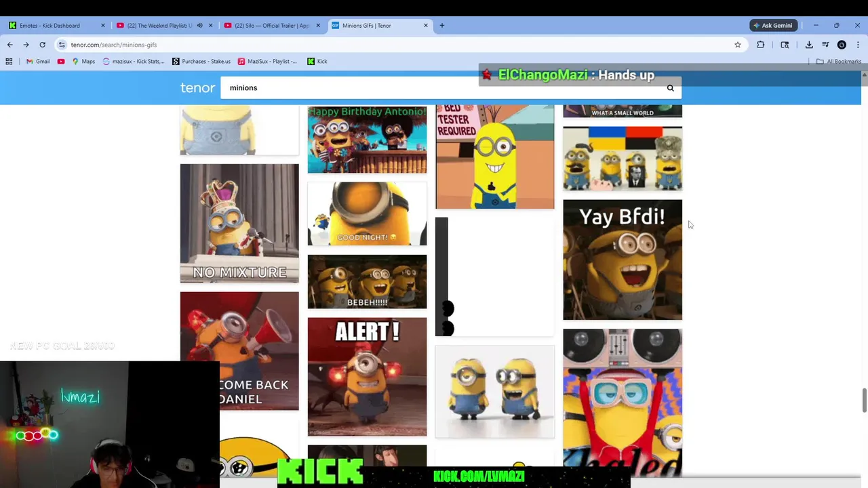Open the Bed Tester Required minion GIF
The width and height of the screenshot is (868, 488).
(494, 157)
